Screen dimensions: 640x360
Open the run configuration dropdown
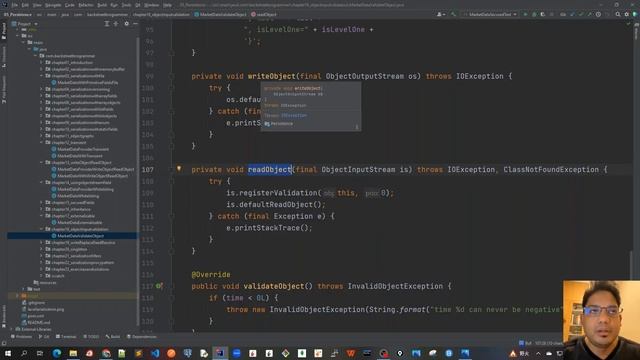pos(490,14)
